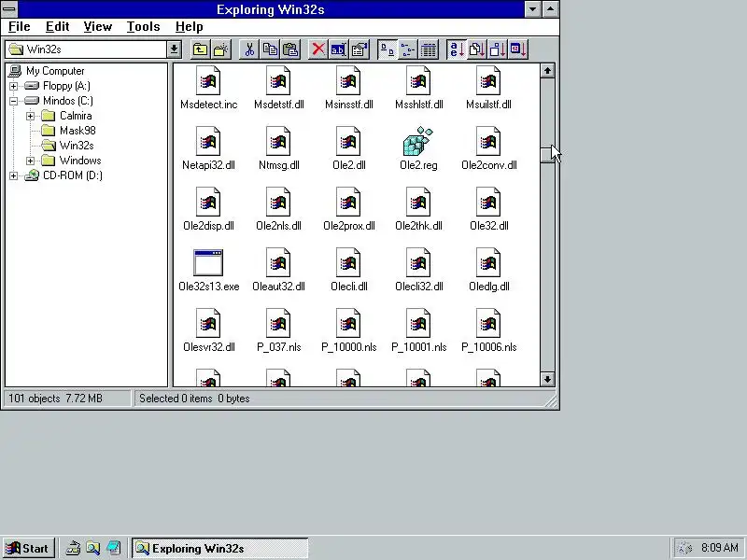747x560 pixels.
Task: Collapse the Mindos (C:) drive node
Action: 14,101
